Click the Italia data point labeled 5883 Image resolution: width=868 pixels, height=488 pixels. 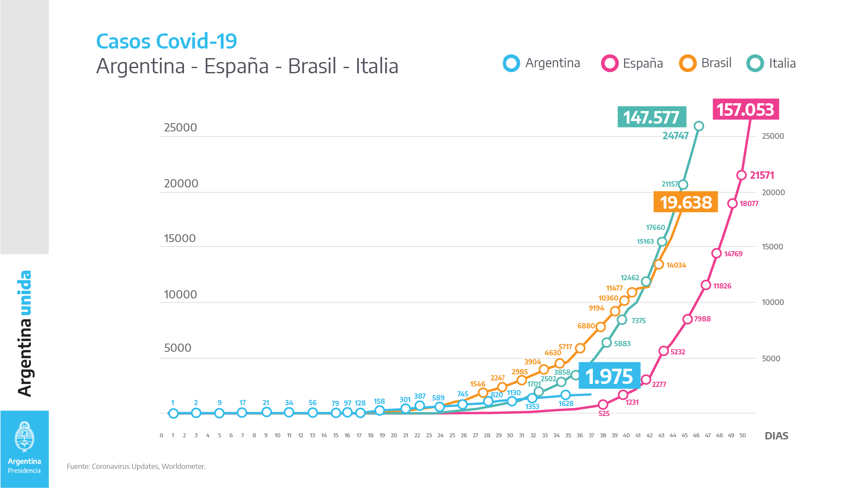pos(607,343)
